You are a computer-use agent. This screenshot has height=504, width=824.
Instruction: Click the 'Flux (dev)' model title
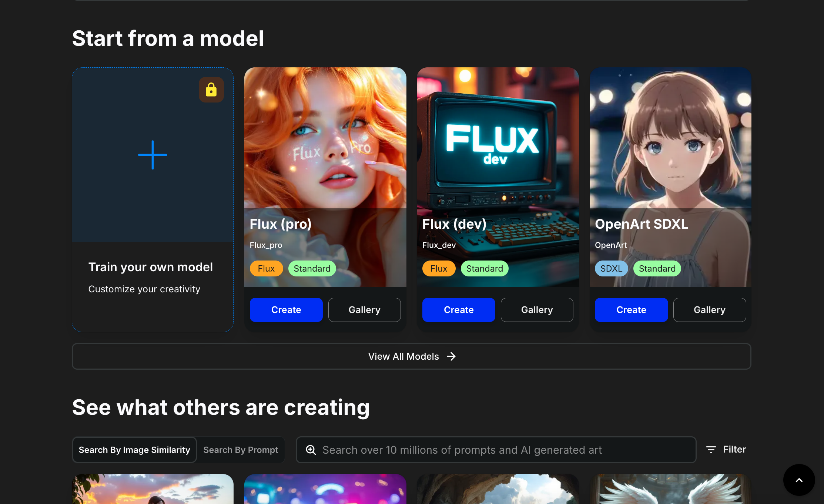point(454,224)
